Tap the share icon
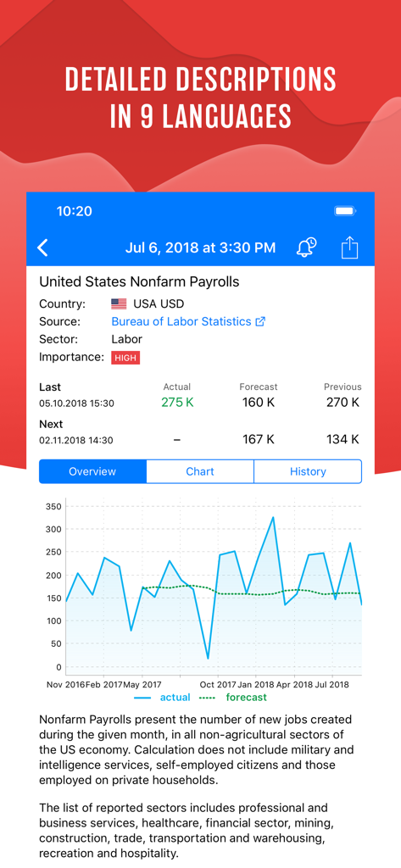Image resolution: width=401 pixels, height=868 pixels. tap(349, 248)
